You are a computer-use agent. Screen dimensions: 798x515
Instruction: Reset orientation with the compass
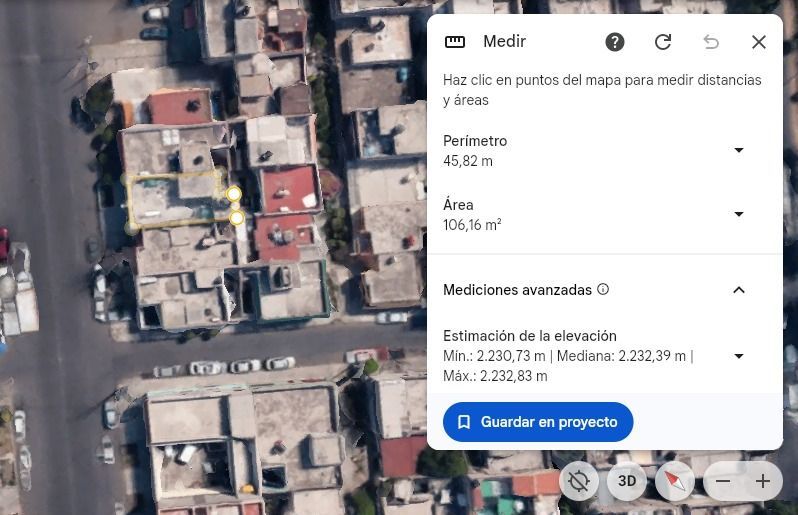tap(674, 481)
